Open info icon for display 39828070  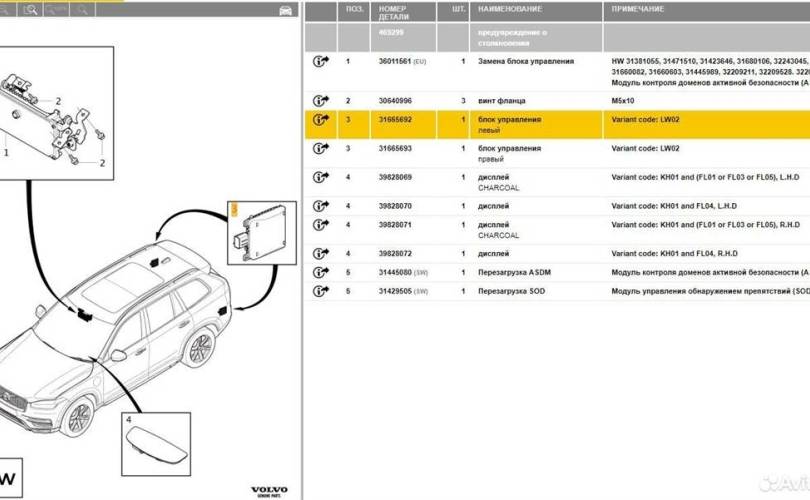[x=321, y=206]
